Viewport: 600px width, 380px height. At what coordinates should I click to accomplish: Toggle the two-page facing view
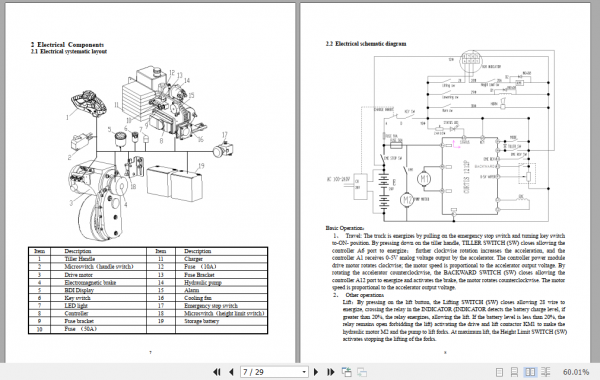coord(530,372)
